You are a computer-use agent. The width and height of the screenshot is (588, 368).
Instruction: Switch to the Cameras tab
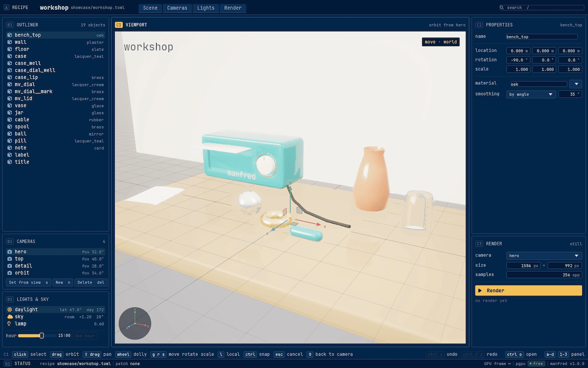(x=177, y=8)
